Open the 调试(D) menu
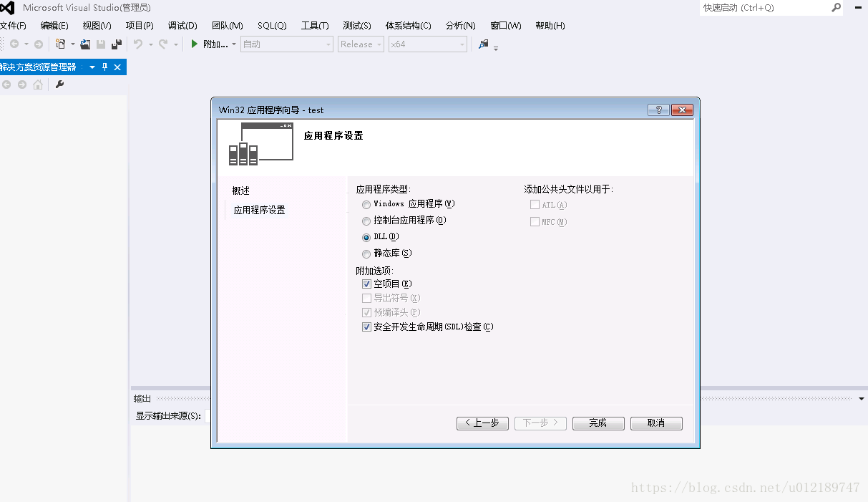 tap(182, 25)
